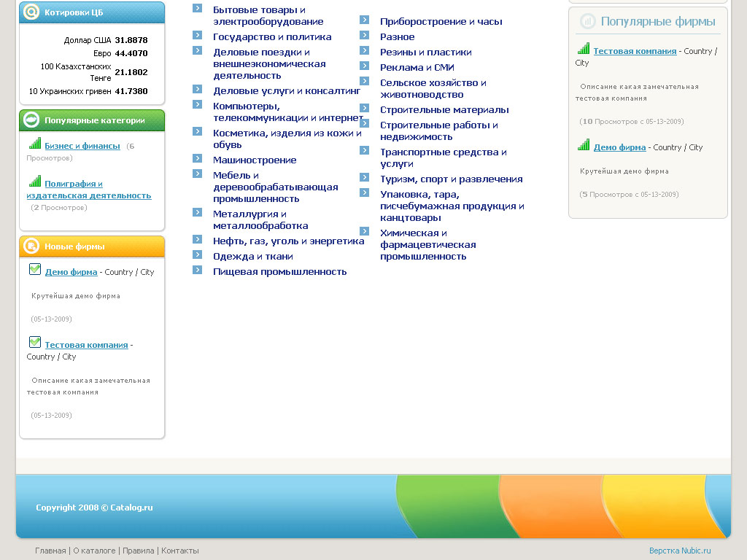Click arrow icon before Нефть, газ, уголь
The image size is (747, 560).
[197, 239]
